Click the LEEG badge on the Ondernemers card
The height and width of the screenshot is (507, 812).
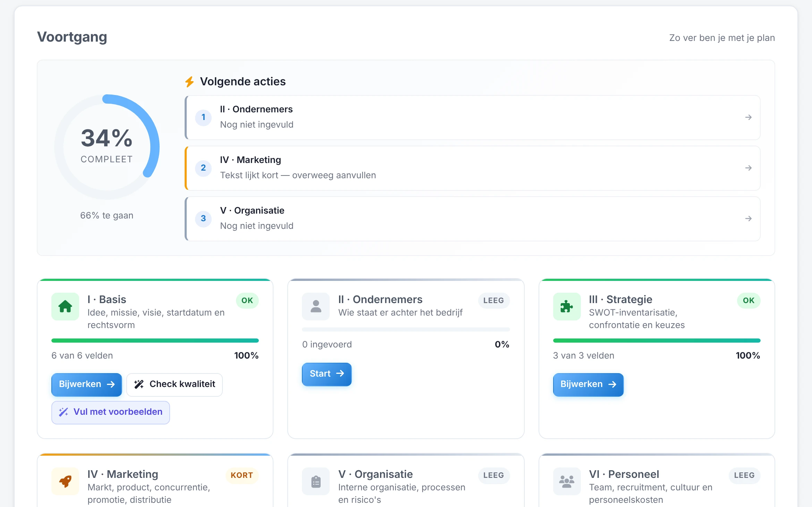point(494,300)
